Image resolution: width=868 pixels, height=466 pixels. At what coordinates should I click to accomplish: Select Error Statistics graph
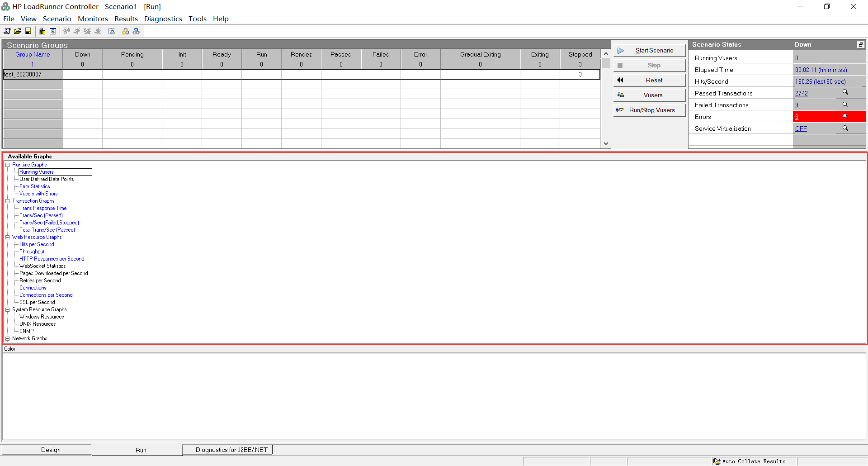(35, 186)
